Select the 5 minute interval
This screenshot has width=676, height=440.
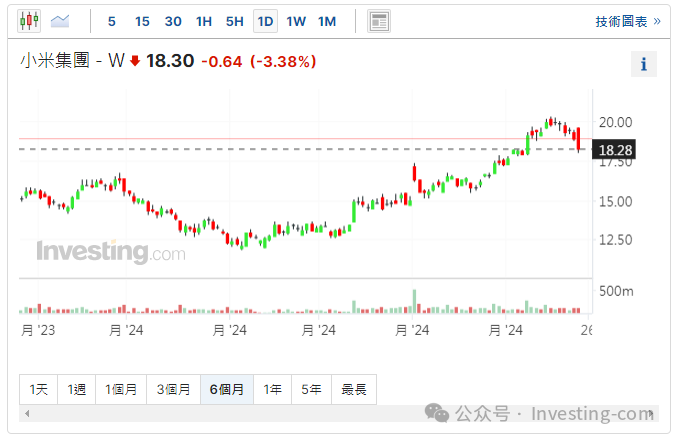point(112,21)
